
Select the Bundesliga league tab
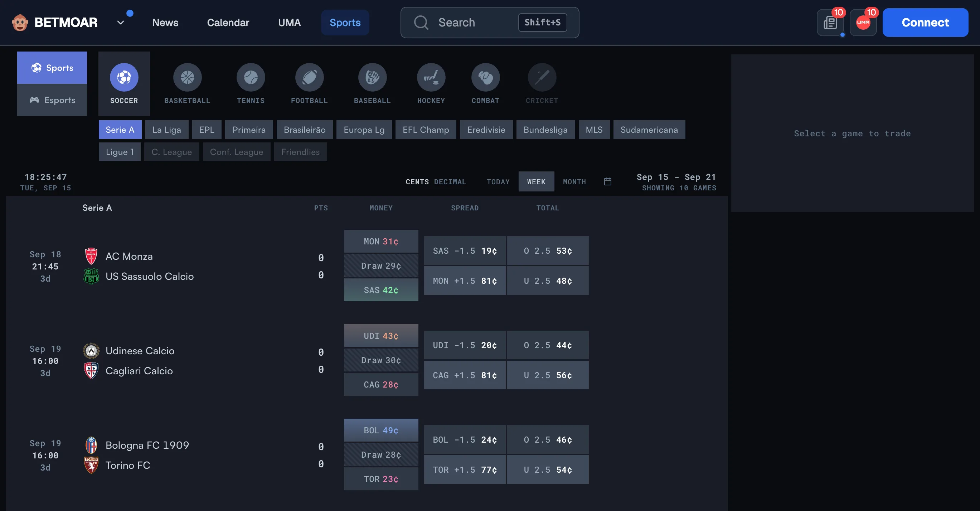point(545,130)
